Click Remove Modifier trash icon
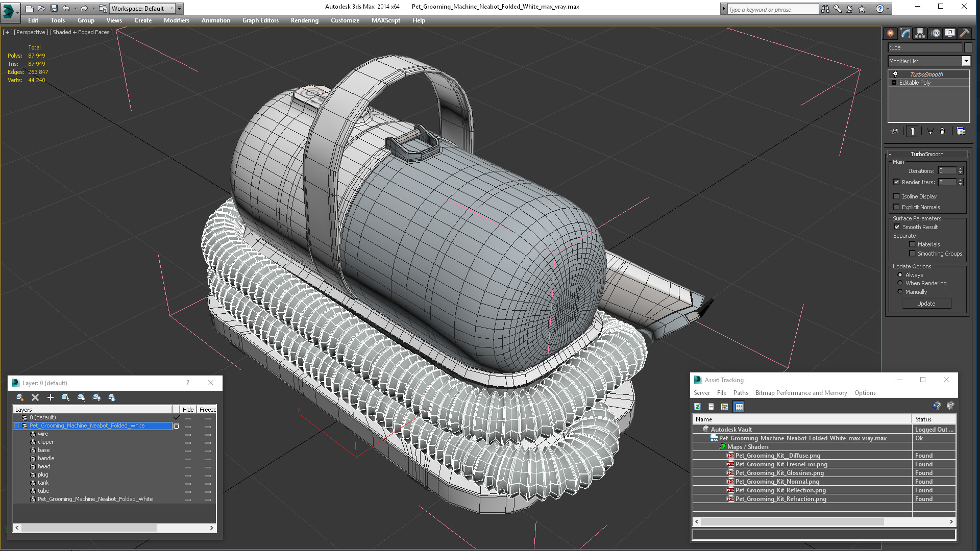 [943, 131]
